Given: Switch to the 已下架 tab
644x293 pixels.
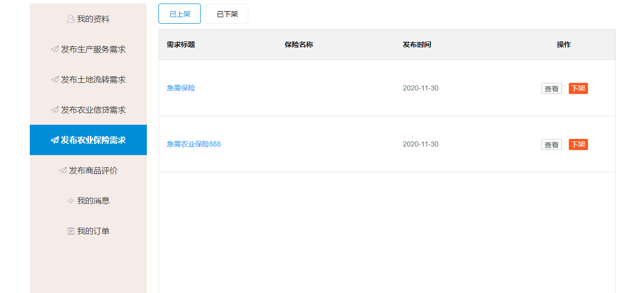Looking at the screenshot, I should coord(227,14).
